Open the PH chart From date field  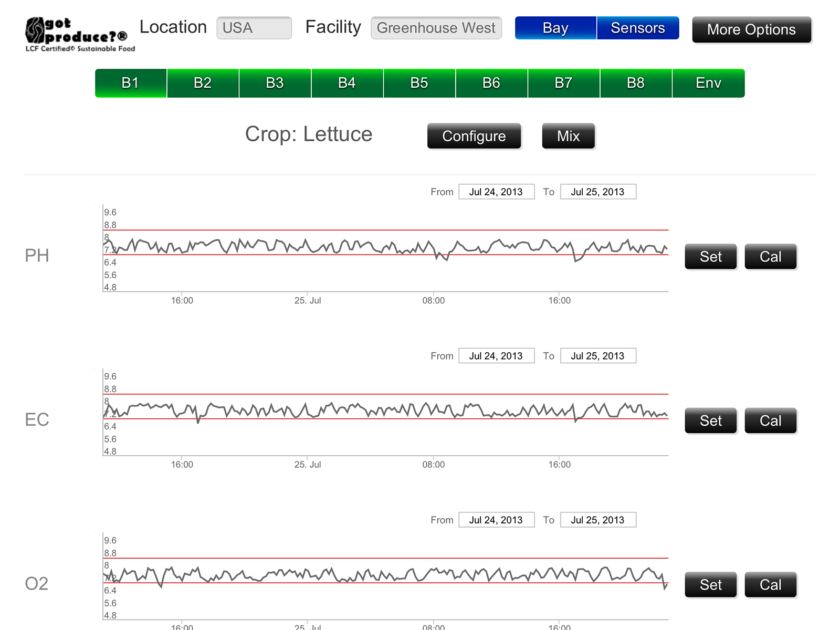496,192
